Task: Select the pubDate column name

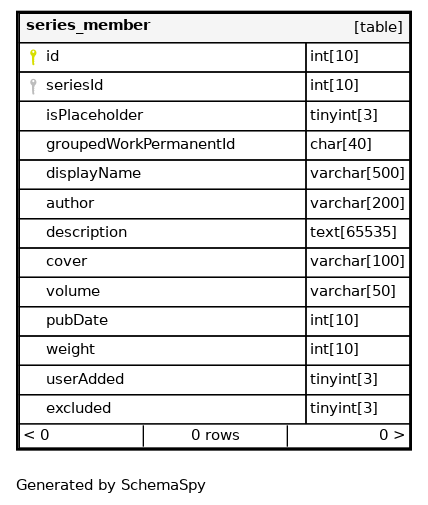Action: pyautogui.click(x=77, y=320)
